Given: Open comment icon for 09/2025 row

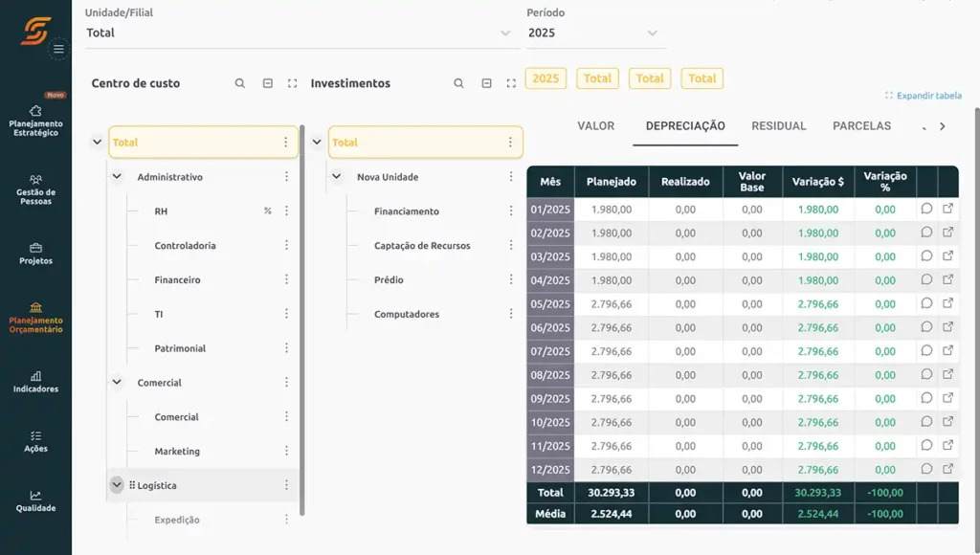Looking at the screenshot, I should click(x=926, y=398).
